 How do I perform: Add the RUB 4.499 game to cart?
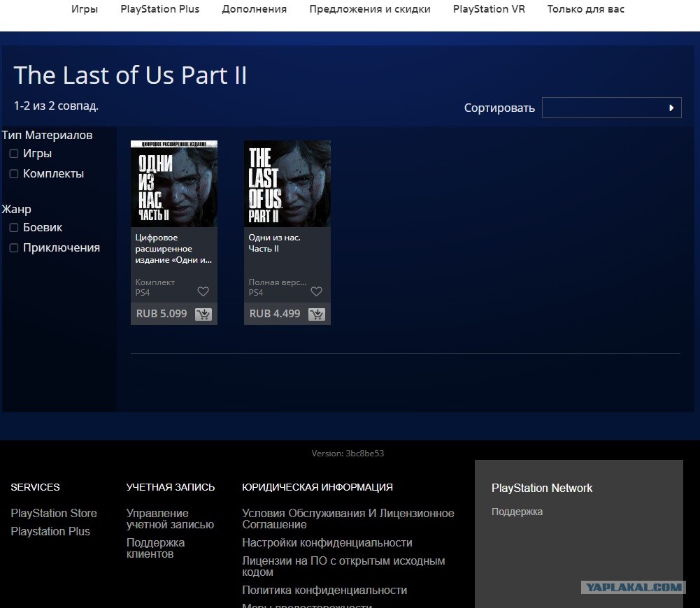click(x=317, y=314)
